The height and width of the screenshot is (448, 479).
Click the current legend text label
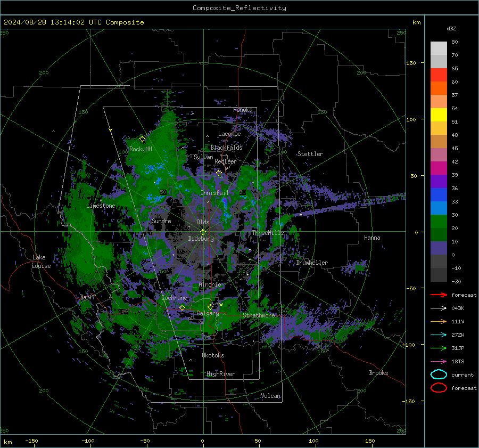tap(463, 375)
